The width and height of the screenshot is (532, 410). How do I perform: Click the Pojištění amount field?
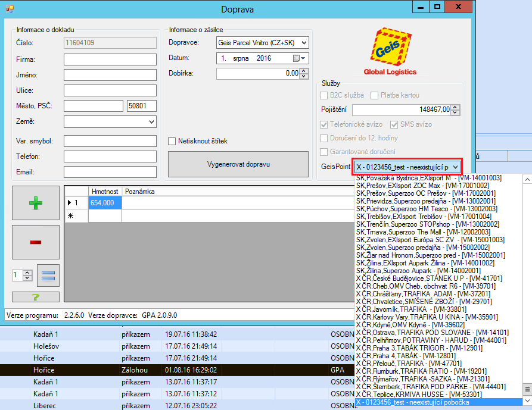tap(402, 109)
